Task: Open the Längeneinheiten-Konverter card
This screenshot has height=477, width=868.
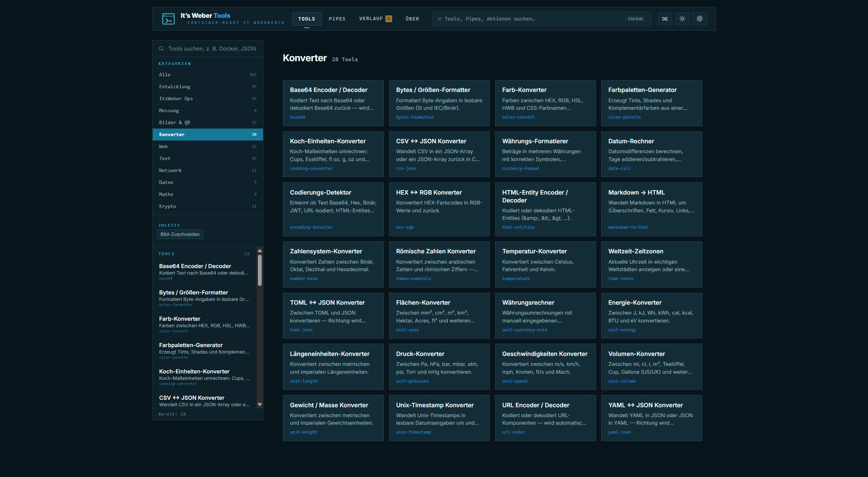Action: 333,367
